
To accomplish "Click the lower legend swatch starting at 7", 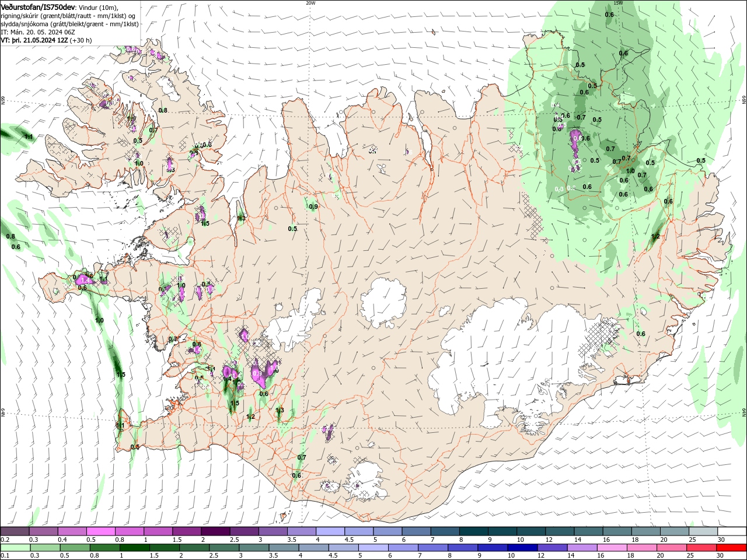I will (x=432, y=548).
